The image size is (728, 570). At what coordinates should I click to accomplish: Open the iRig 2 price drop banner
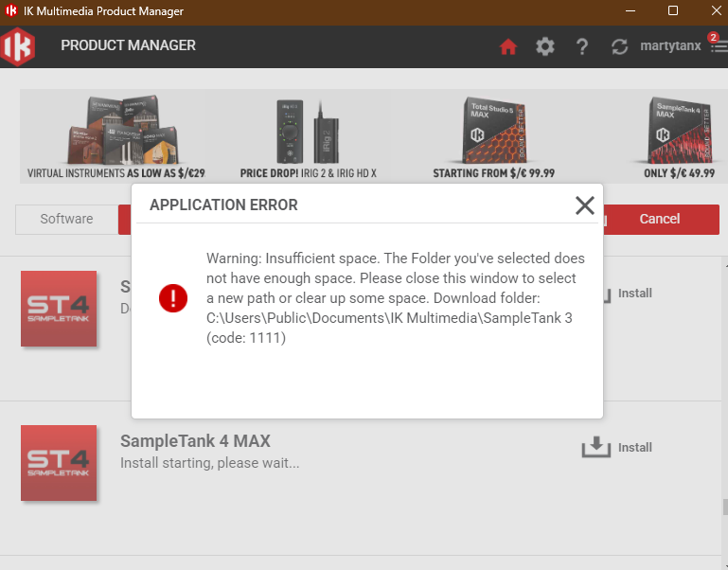click(309, 138)
